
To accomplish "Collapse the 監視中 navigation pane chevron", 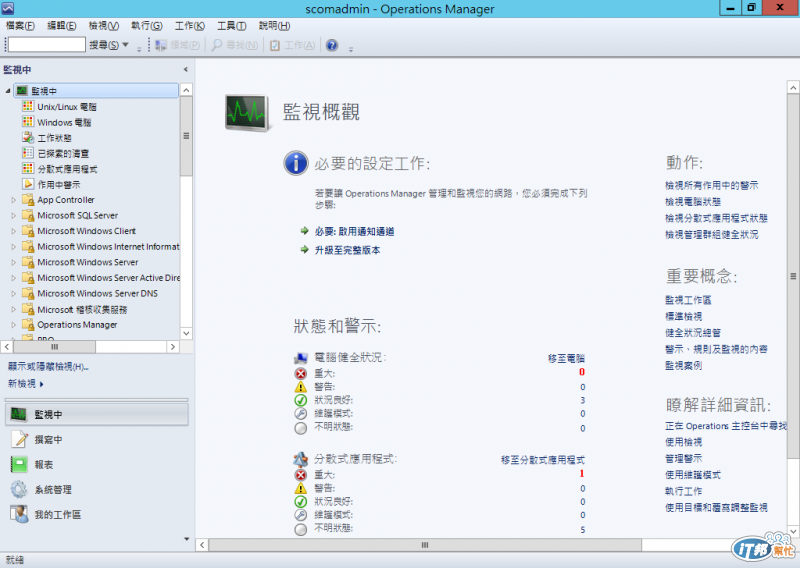I will click(x=186, y=69).
